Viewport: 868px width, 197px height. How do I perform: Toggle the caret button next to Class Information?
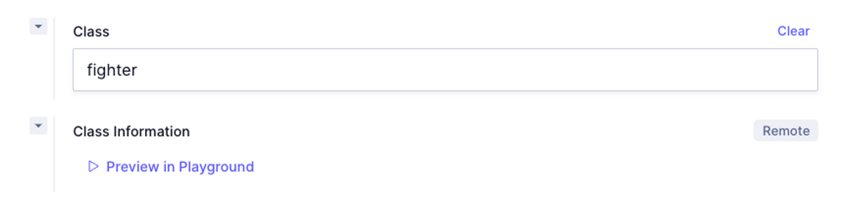pos(38,125)
